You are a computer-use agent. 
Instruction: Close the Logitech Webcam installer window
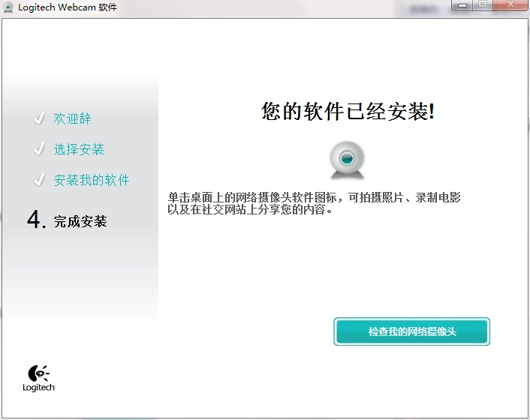509,5
